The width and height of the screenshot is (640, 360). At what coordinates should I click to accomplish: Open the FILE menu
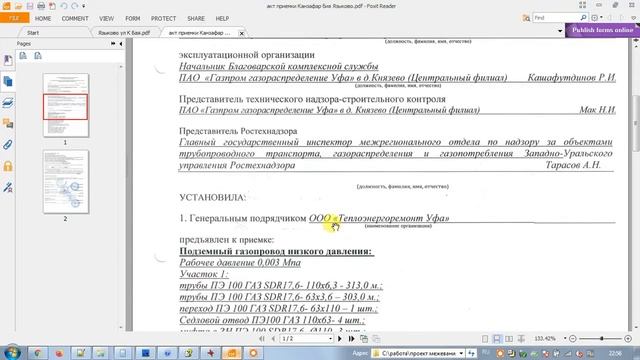click(14, 18)
